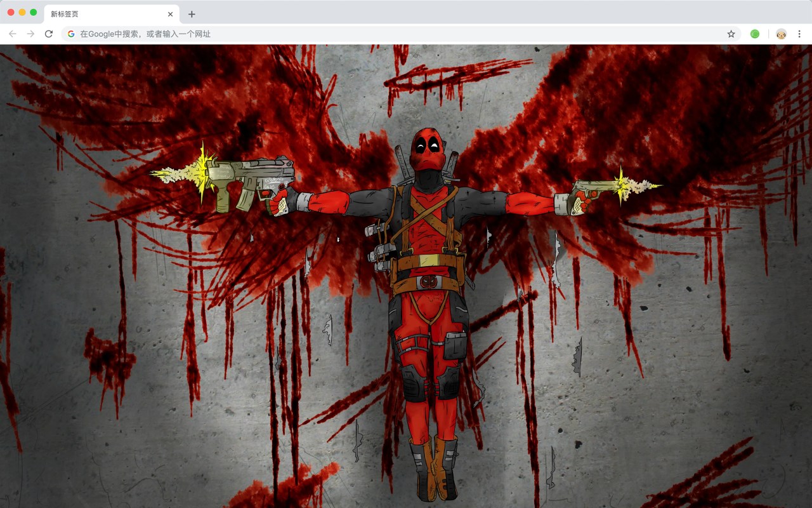Open the green extension icon
This screenshot has width=812, height=508.
pyautogui.click(x=755, y=34)
